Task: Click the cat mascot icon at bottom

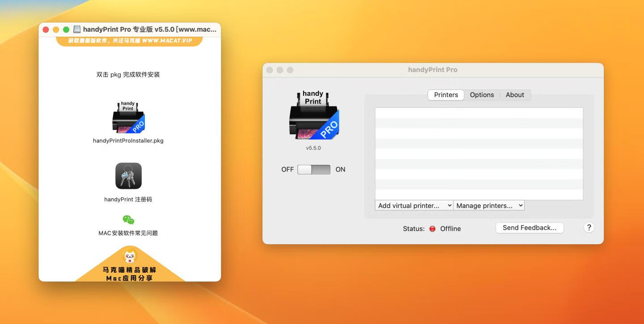Action: pos(130,256)
